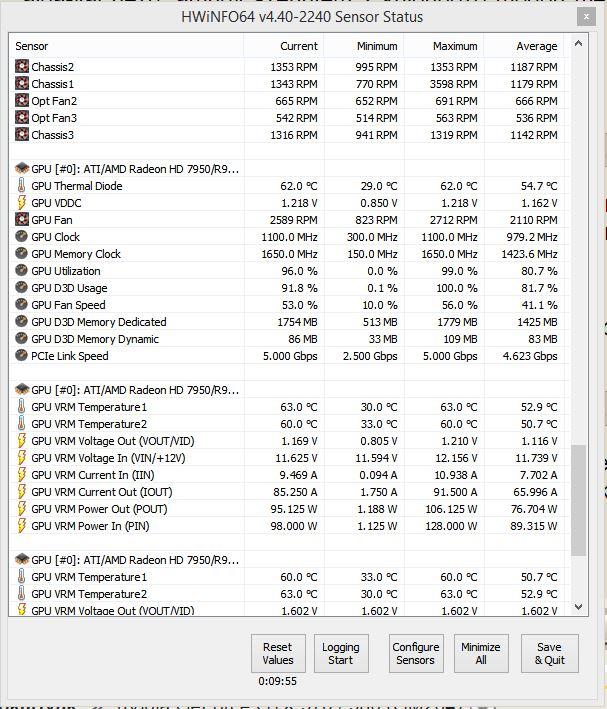Click the 128.000 W maximum power value

tap(451, 526)
